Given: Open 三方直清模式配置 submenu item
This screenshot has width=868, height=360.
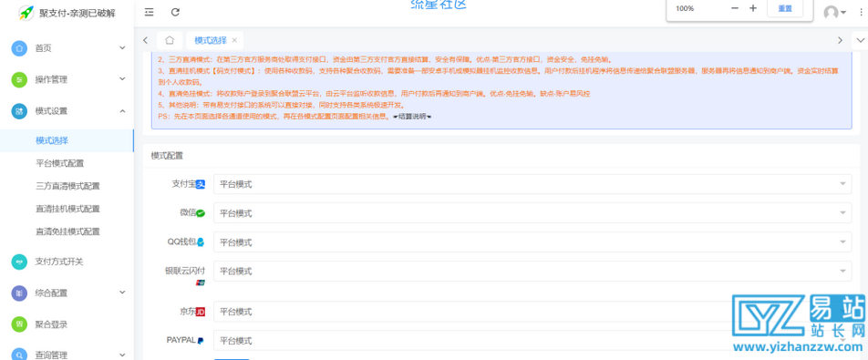Looking at the screenshot, I should 67,186.
